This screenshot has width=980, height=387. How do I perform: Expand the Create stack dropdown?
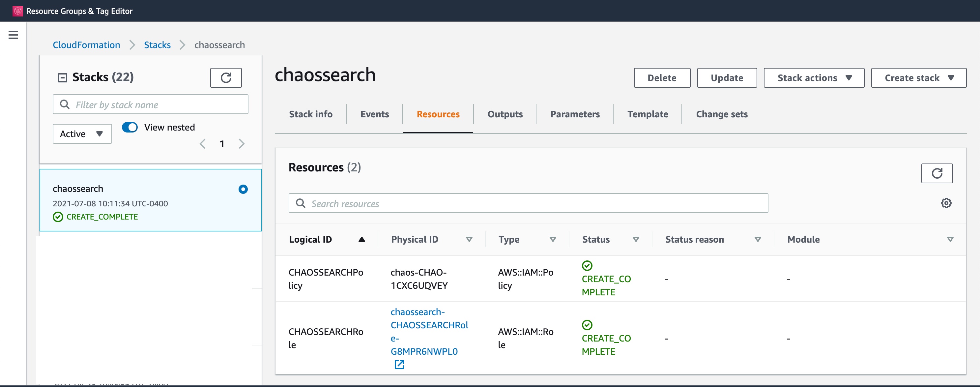point(918,78)
